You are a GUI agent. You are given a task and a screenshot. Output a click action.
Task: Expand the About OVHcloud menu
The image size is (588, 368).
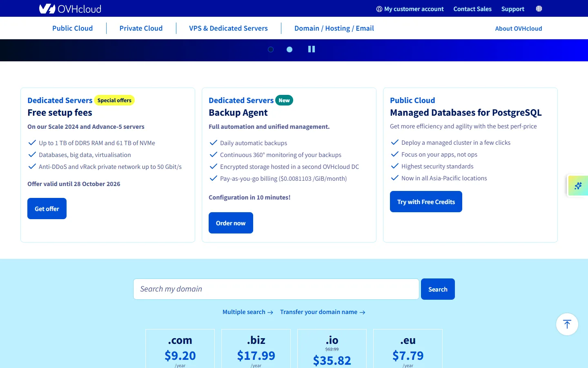[519, 28]
